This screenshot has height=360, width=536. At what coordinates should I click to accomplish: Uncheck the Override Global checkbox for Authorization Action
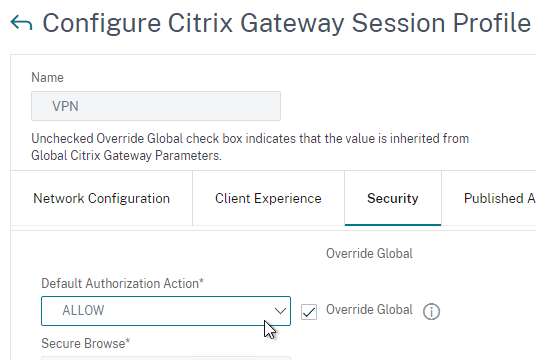click(309, 312)
